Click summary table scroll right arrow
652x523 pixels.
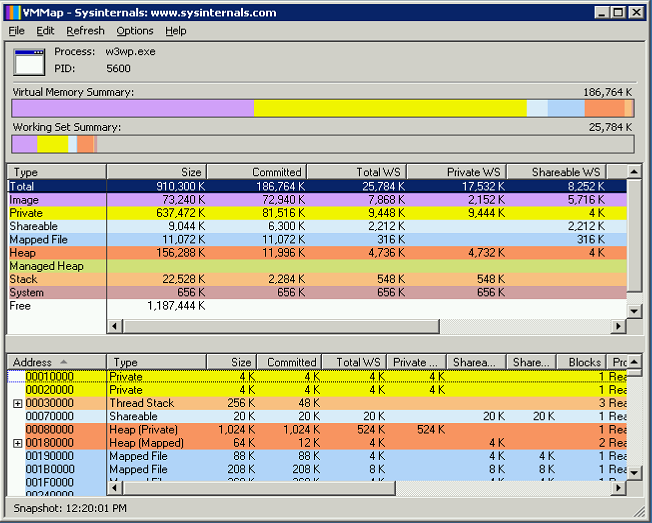[619, 326]
